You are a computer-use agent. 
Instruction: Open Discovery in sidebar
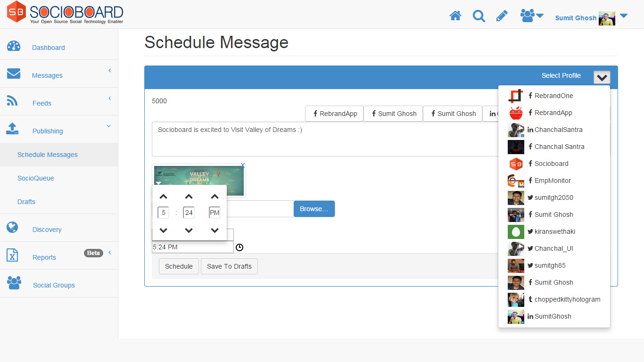pyautogui.click(x=47, y=230)
